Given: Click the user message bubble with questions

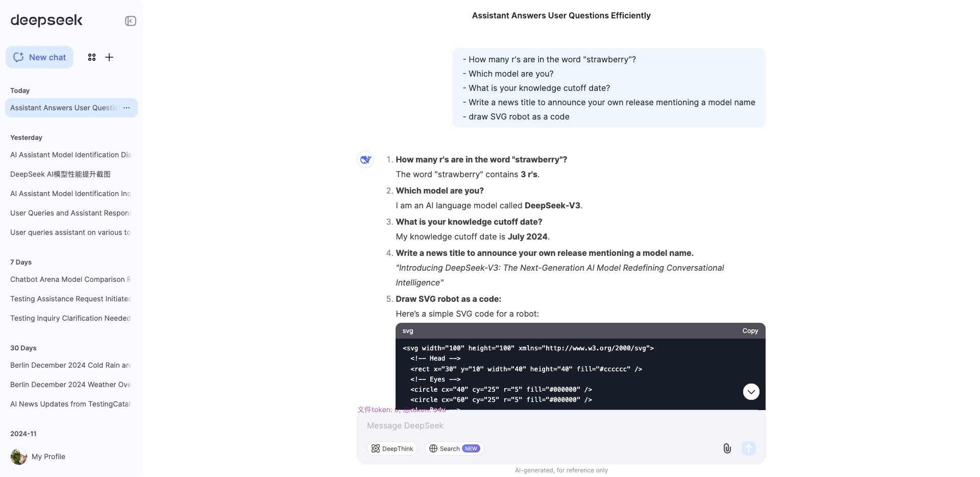Looking at the screenshot, I should 609,88.
